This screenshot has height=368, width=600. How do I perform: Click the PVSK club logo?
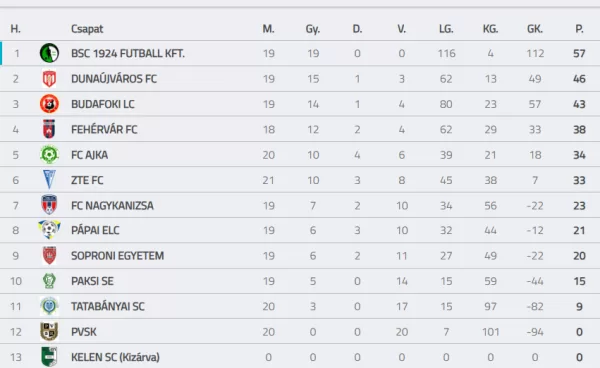[x=49, y=332]
